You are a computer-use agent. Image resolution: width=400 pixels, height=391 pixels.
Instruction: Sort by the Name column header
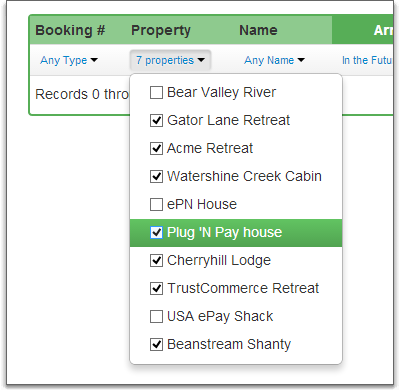click(x=258, y=30)
